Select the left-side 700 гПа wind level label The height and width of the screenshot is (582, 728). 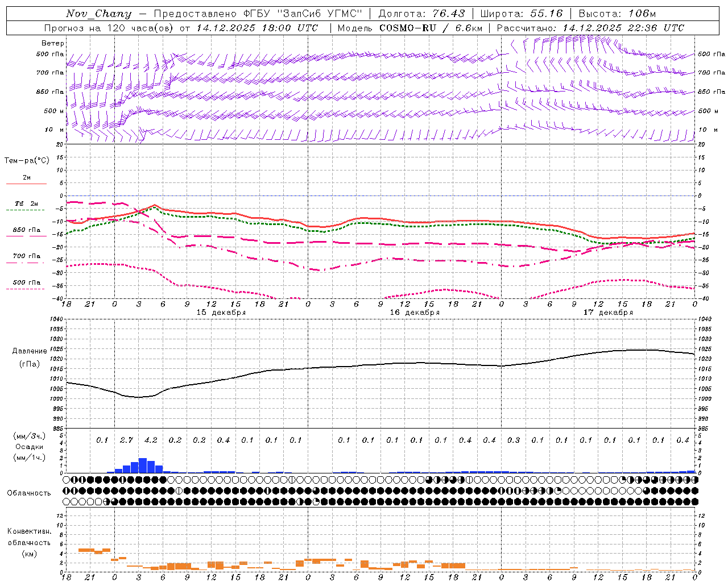[50, 73]
